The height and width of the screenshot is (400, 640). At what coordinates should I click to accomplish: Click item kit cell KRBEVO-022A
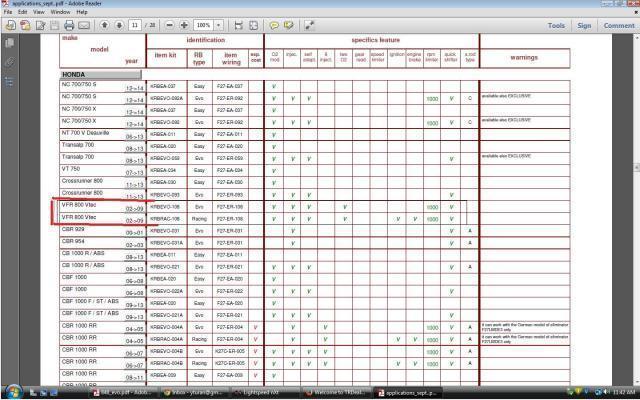167,291
